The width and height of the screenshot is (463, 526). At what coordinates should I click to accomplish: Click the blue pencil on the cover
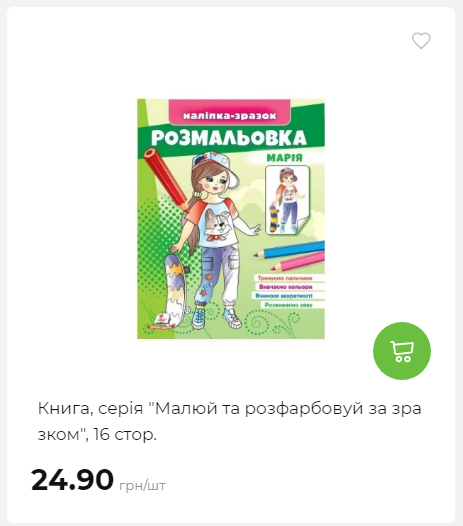(289, 250)
